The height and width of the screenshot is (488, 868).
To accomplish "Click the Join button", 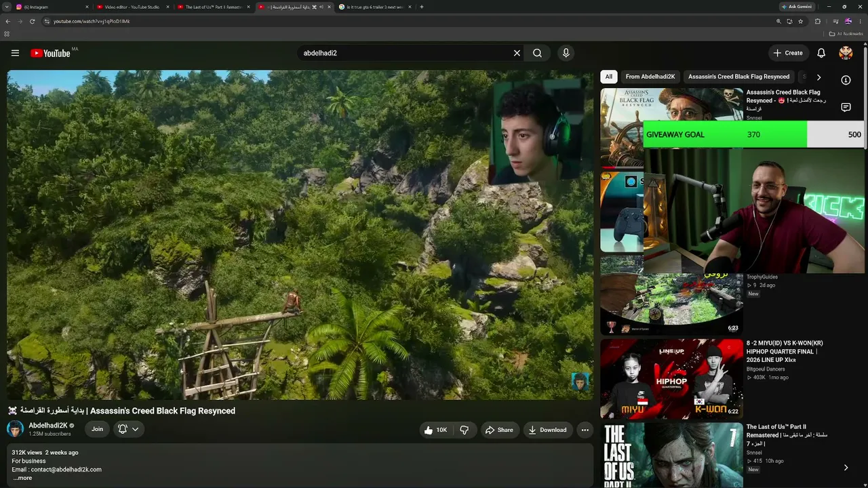I will tap(98, 429).
